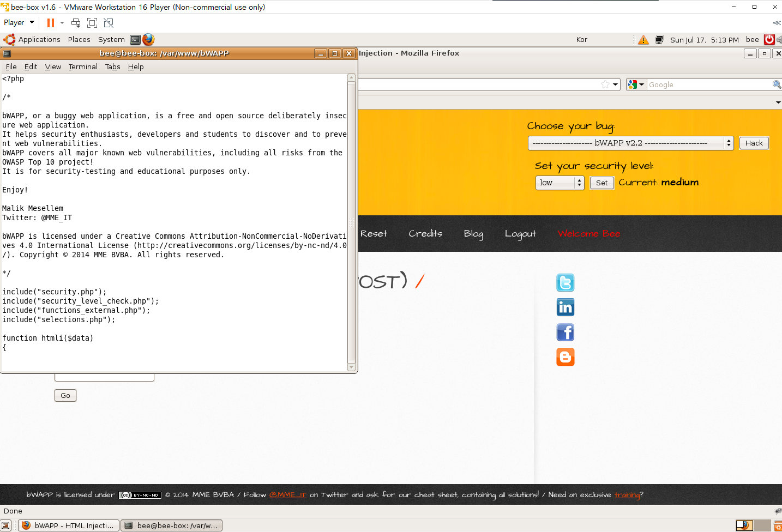
Task: Collapse the VMware toolbar with the chevron icon
Action: (x=777, y=23)
